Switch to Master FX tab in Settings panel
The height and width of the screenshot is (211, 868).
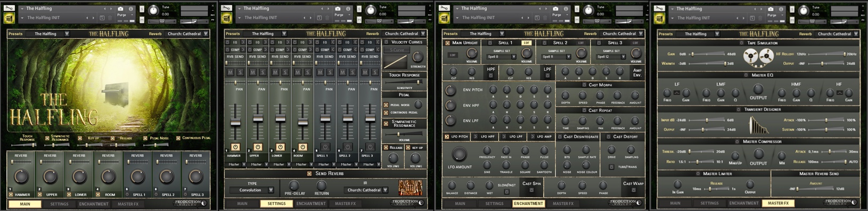345,204
